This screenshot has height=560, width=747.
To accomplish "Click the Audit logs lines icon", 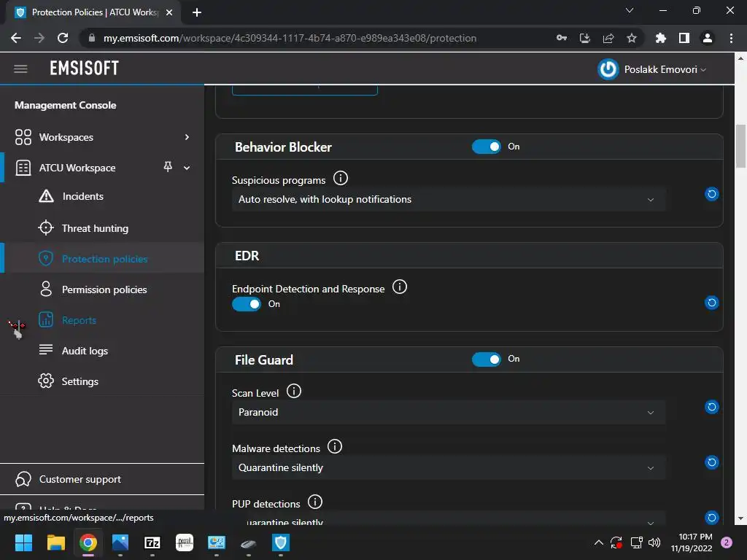I will [46, 349].
